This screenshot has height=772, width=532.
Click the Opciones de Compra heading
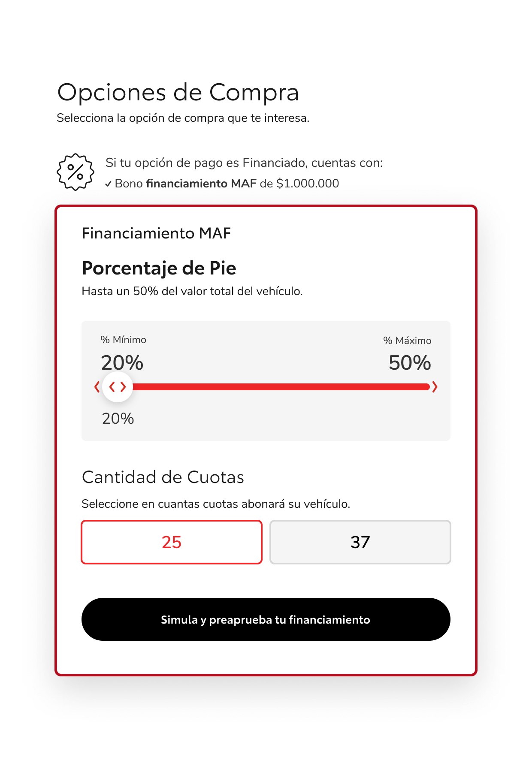[178, 92]
